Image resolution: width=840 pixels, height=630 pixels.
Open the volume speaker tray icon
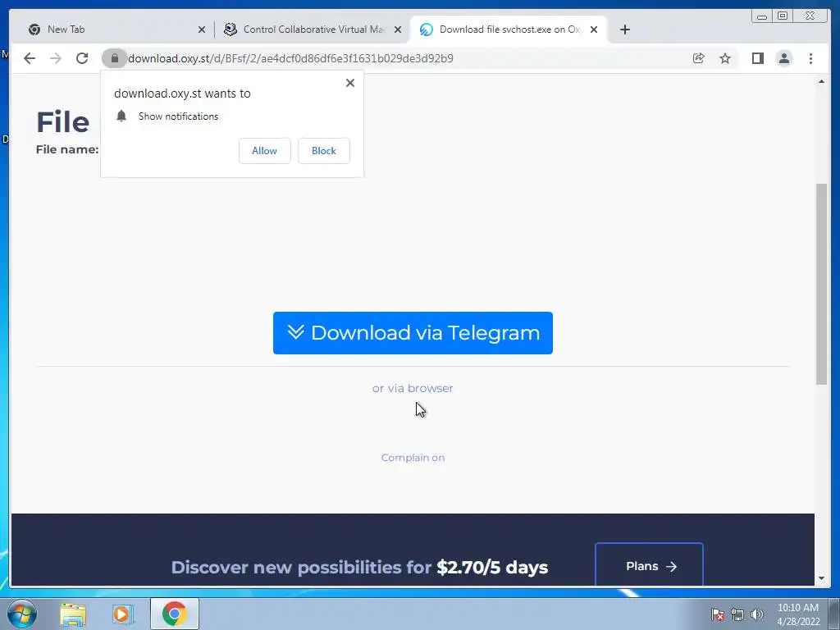coord(757,614)
